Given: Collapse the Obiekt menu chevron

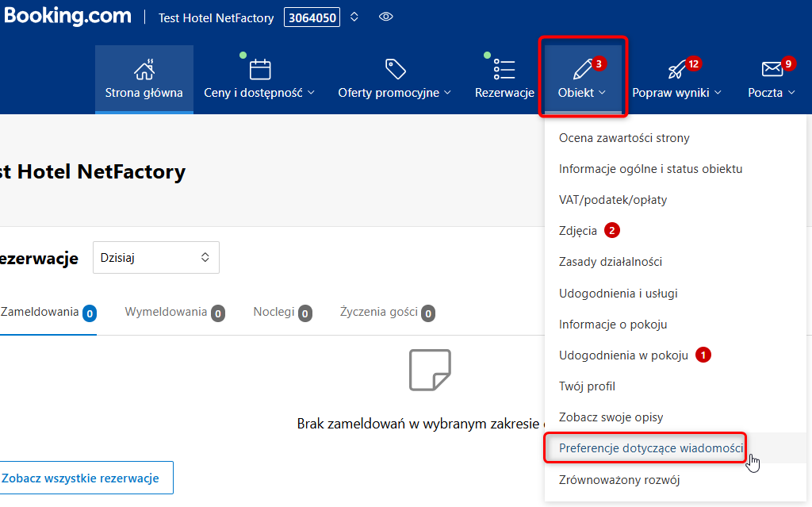Looking at the screenshot, I should pos(603,93).
